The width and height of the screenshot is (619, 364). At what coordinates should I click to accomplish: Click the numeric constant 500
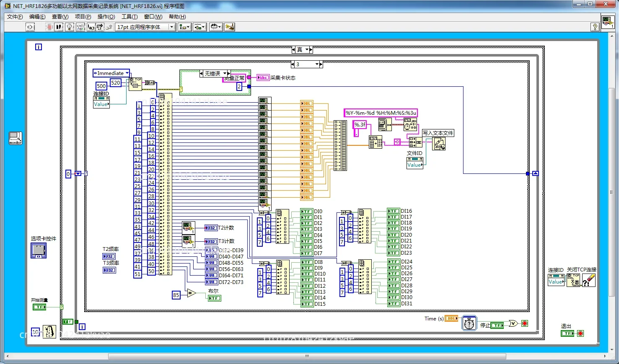[x=101, y=86]
